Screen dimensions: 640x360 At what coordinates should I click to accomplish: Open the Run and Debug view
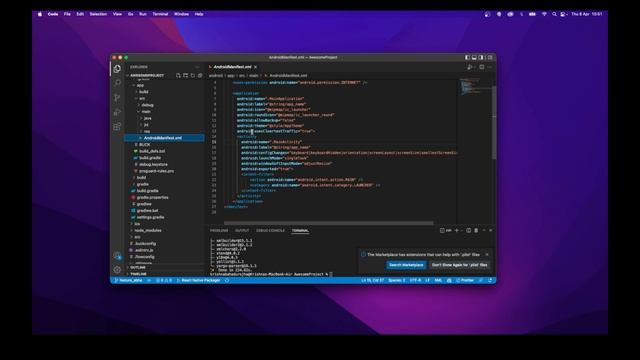tap(117, 112)
